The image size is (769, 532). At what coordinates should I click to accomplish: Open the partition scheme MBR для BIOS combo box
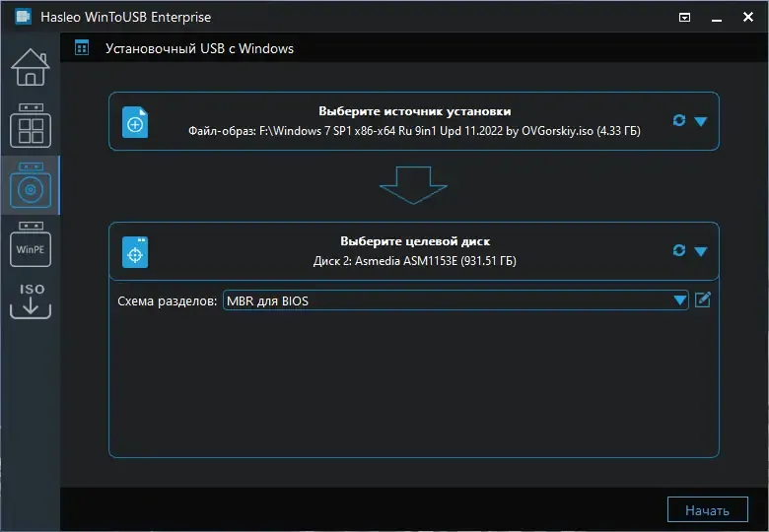click(x=455, y=300)
